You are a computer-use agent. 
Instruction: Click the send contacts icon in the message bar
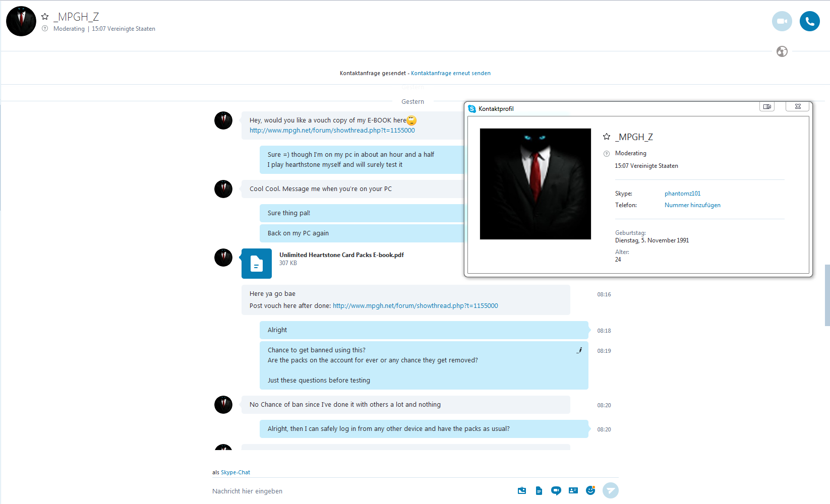point(573,490)
